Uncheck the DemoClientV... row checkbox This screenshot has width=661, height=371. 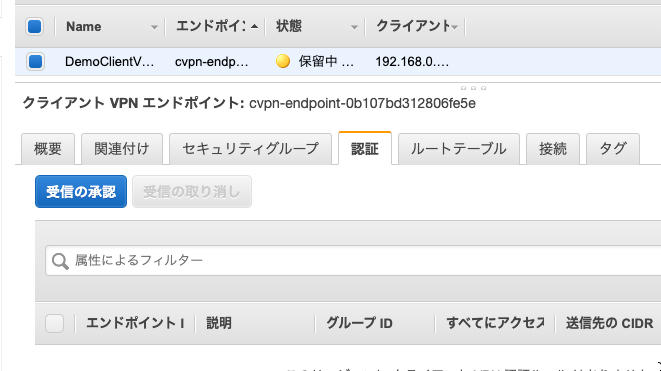[x=35, y=62]
